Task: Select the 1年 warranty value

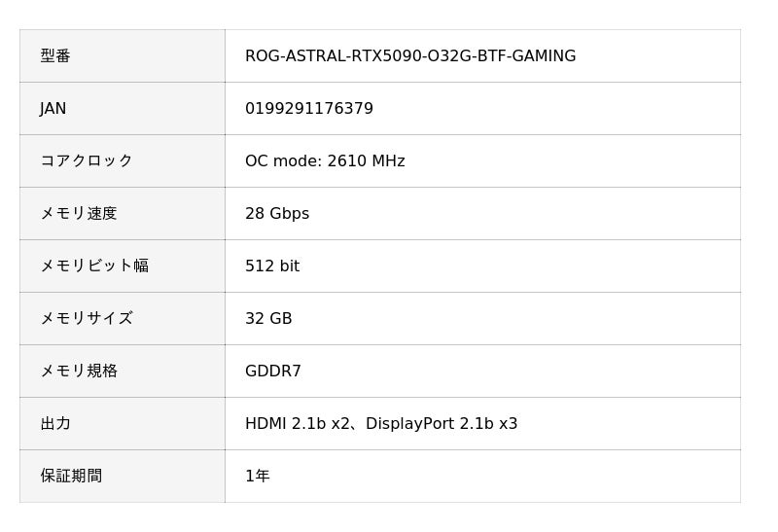Action: click(x=258, y=477)
